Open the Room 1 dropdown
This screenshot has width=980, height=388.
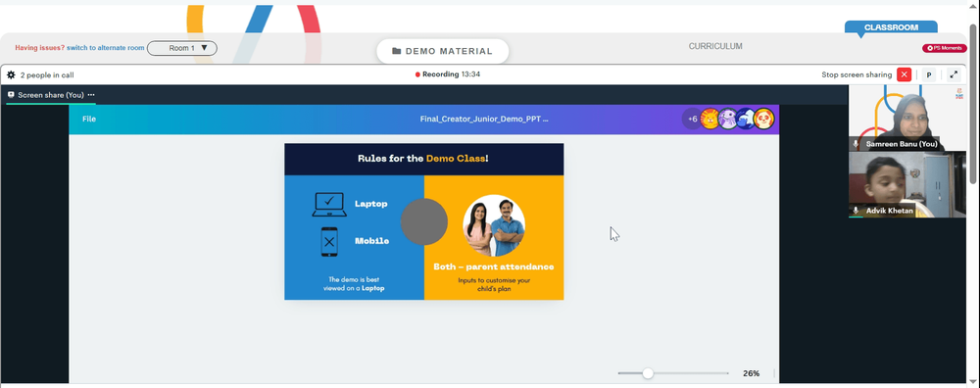[x=182, y=48]
